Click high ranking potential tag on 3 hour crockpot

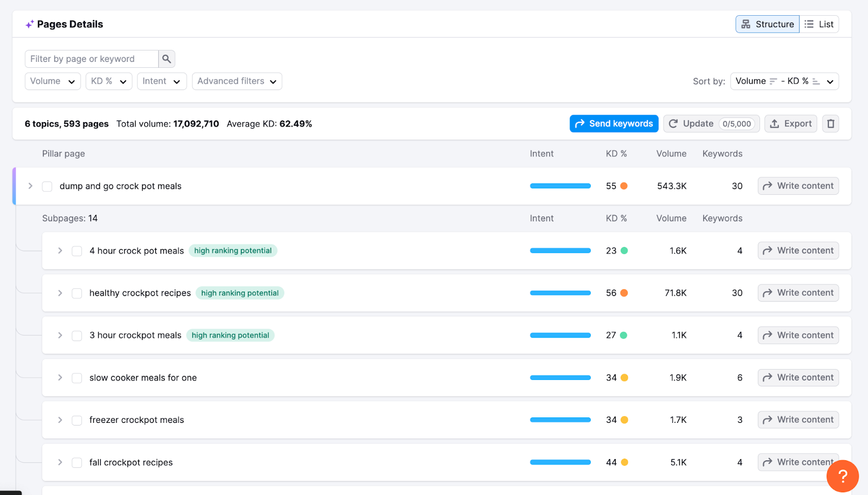(x=231, y=335)
